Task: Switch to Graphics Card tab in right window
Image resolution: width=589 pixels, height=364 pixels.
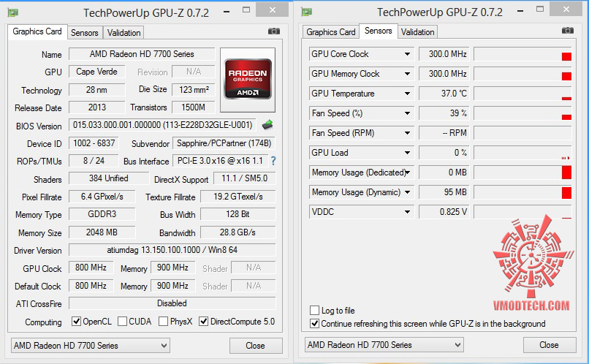Action: tap(330, 32)
